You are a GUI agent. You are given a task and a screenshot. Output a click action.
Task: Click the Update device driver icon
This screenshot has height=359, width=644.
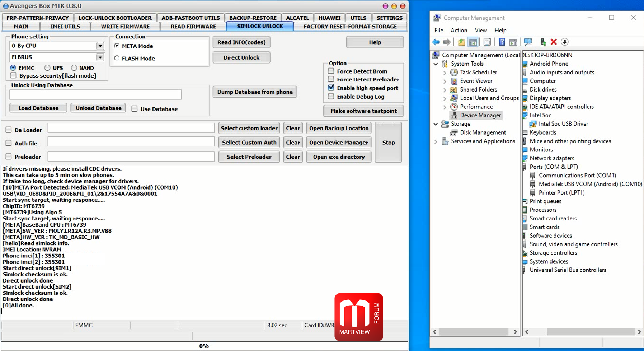coord(543,42)
